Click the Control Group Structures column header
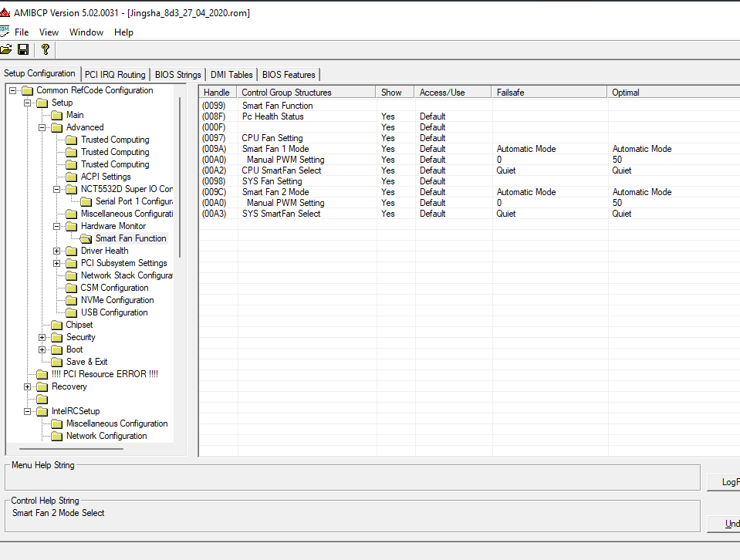The height and width of the screenshot is (560, 740). [x=306, y=93]
